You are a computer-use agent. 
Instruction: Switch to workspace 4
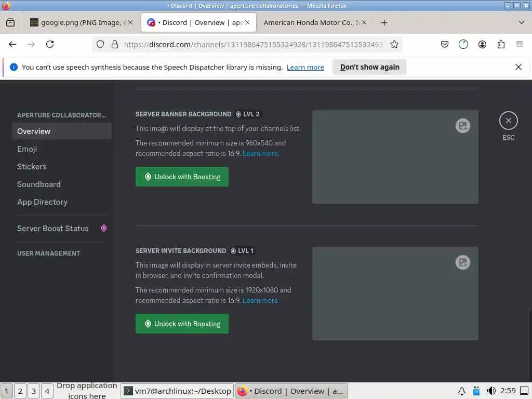tap(47, 391)
